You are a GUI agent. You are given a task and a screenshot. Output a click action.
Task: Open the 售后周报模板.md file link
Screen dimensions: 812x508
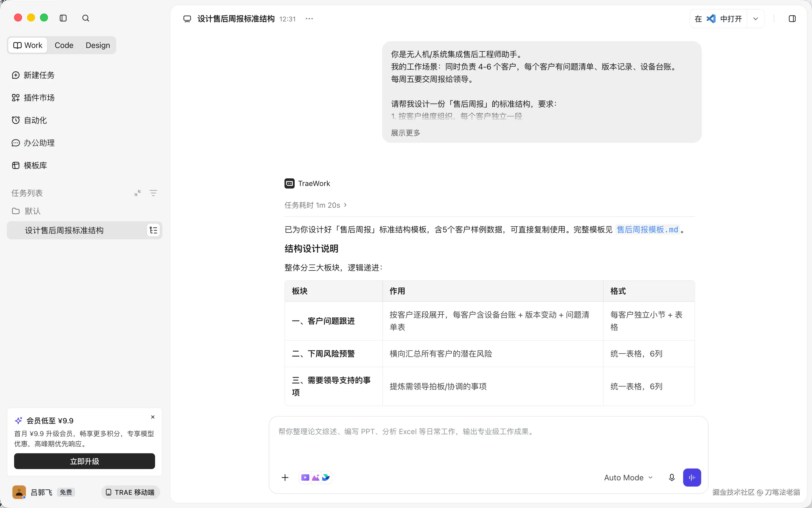647,229
